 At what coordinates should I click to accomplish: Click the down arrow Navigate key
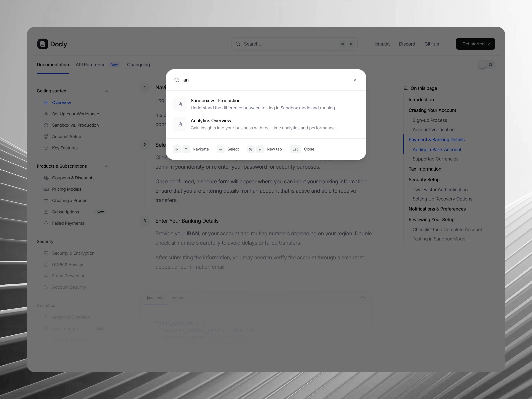[x=177, y=149]
